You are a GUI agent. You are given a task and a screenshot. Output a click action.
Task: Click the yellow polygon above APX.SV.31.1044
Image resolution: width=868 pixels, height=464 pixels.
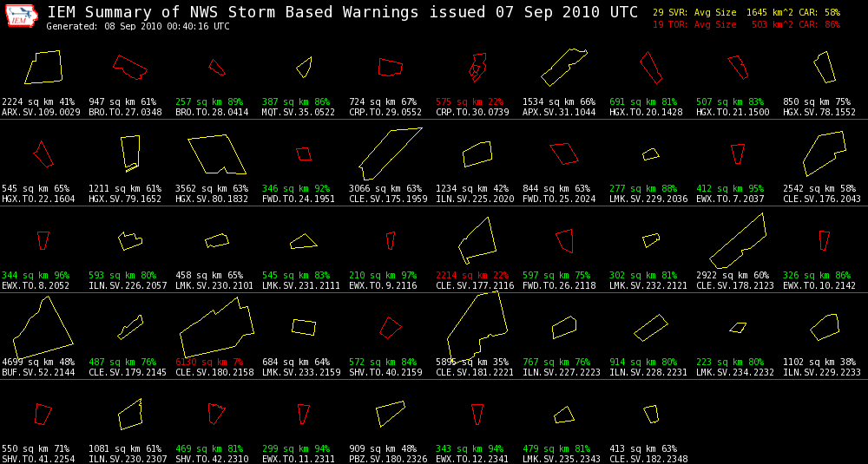tap(564, 67)
